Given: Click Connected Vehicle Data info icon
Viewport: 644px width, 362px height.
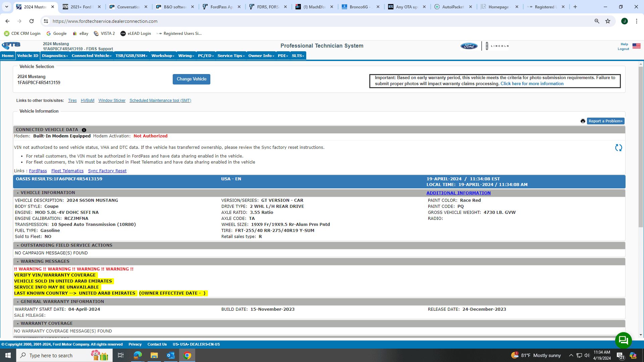Looking at the screenshot, I should click(84, 130).
